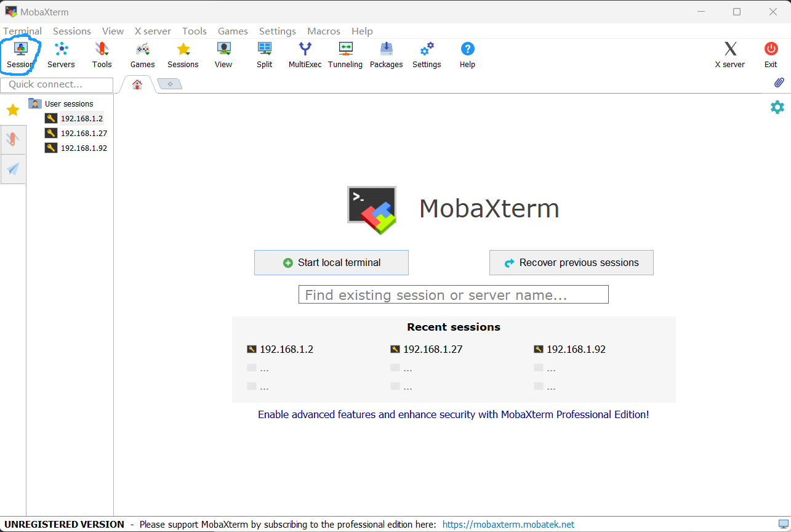
Task: Focus the Find existing session search box
Action: [x=454, y=294]
